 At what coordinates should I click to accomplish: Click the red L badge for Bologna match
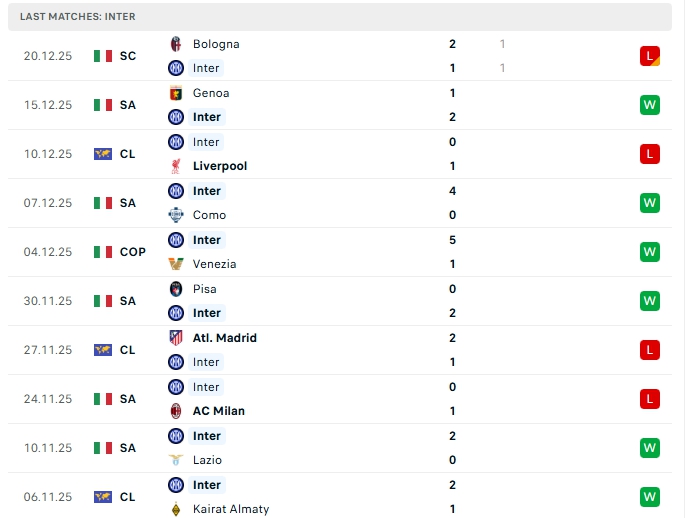(x=650, y=56)
